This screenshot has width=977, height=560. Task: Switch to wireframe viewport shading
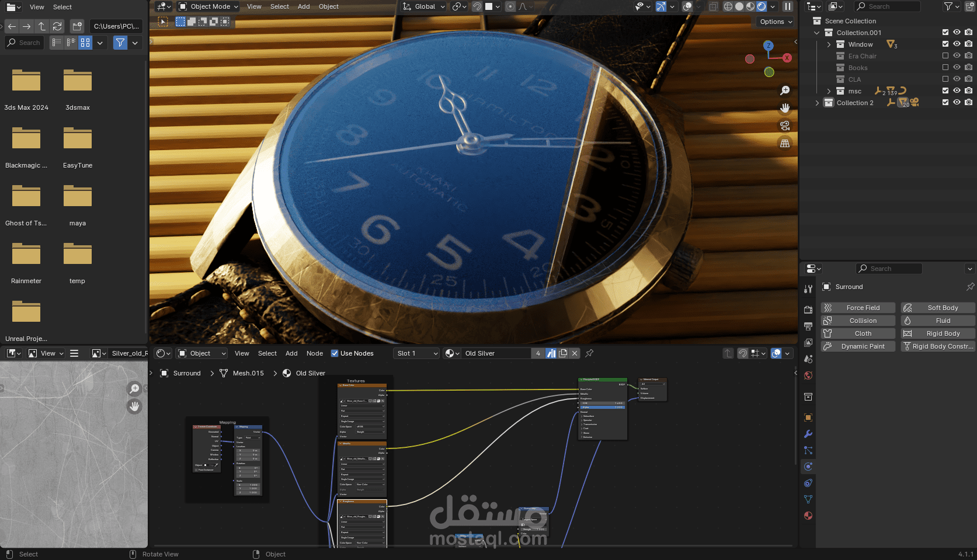point(728,6)
